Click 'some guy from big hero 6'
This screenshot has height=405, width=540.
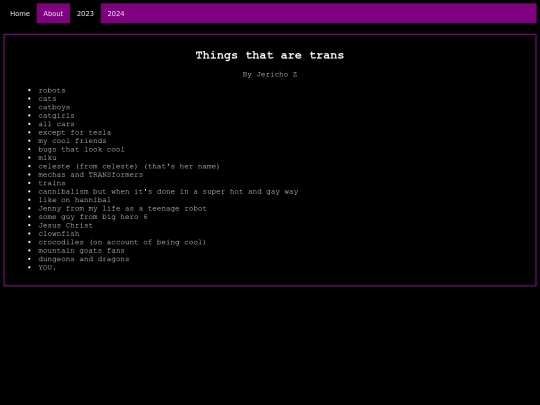point(93,217)
